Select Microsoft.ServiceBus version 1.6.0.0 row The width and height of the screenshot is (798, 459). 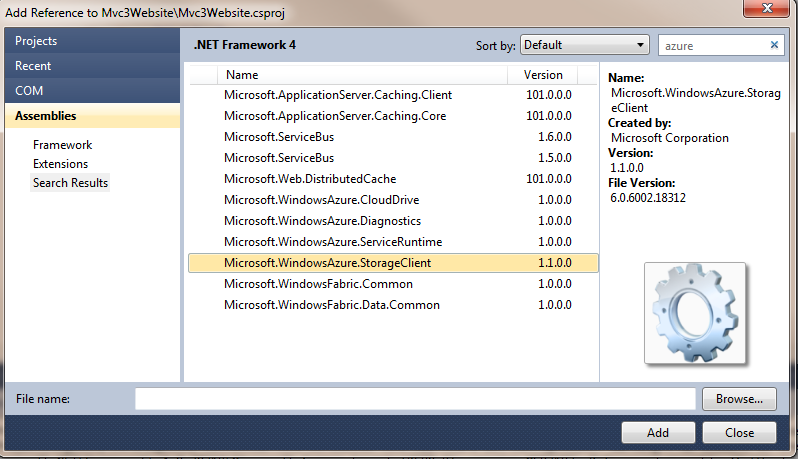(393, 137)
